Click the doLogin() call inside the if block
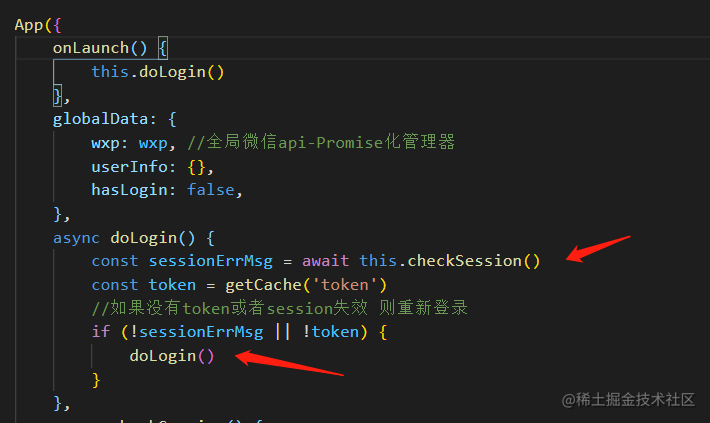This screenshot has width=710, height=423. coord(172,356)
